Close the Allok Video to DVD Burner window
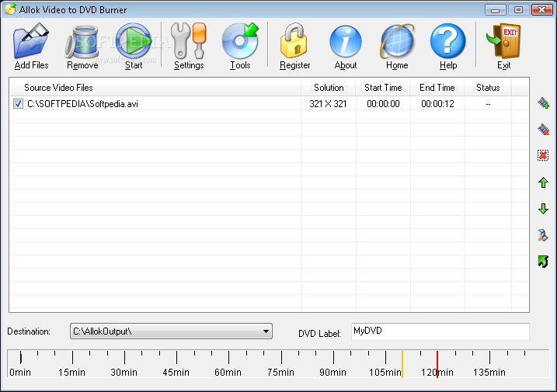This screenshot has height=392, width=557. [x=541, y=9]
